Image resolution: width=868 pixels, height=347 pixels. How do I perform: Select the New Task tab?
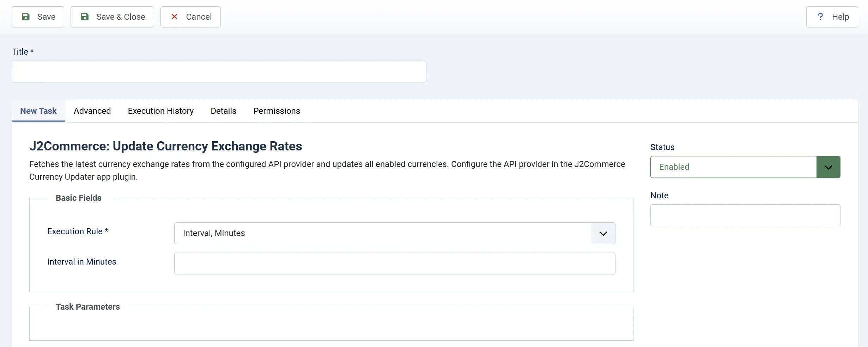pyautogui.click(x=38, y=111)
